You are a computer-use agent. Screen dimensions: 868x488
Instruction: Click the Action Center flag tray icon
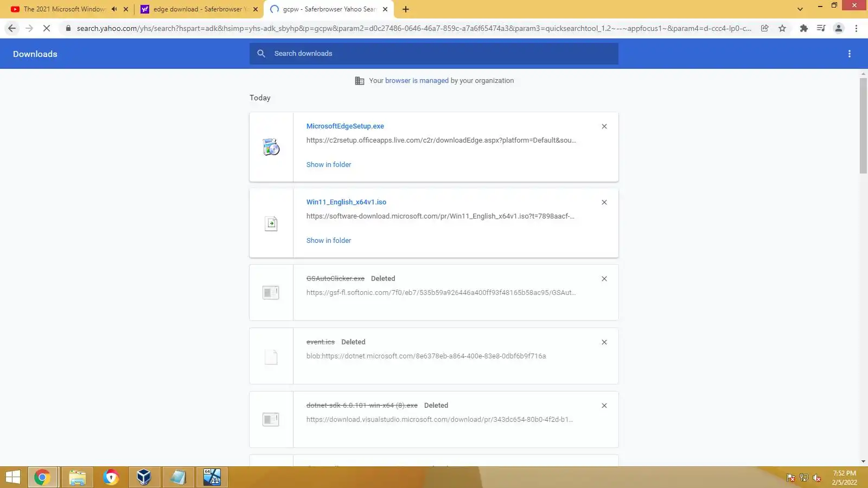click(x=791, y=478)
